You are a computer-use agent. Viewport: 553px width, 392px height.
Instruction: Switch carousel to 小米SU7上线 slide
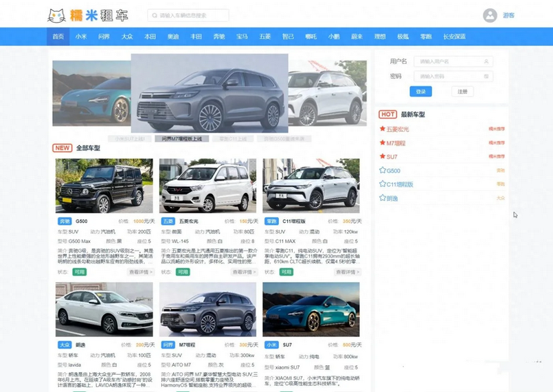(130, 139)
